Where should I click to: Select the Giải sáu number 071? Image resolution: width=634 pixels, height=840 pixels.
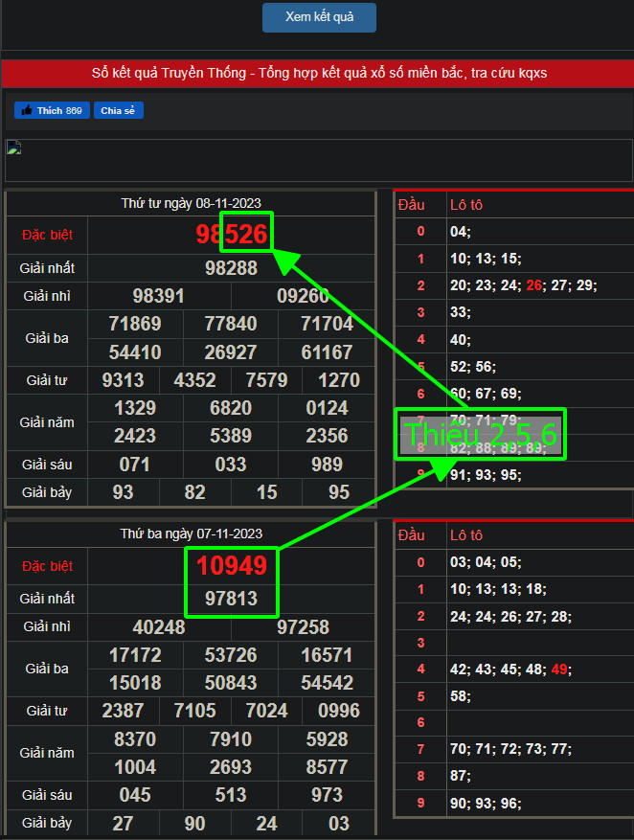(x=135, y=465)
